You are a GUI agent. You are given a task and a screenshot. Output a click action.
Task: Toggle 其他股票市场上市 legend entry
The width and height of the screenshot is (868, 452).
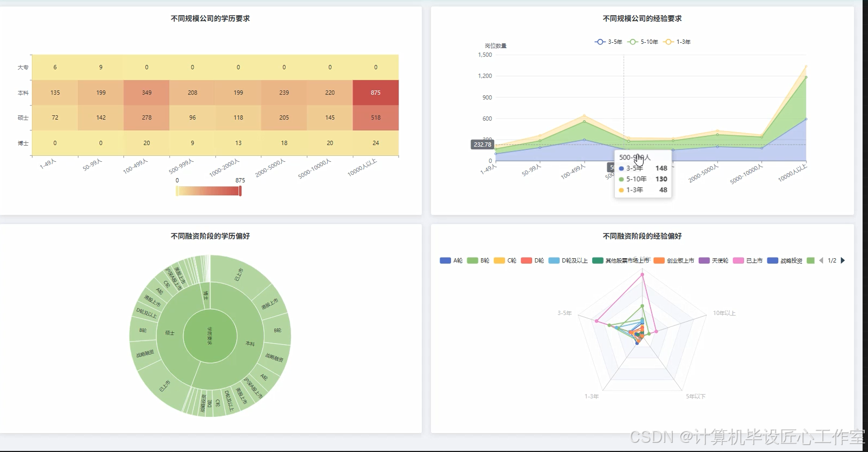[x=621, y=260]
